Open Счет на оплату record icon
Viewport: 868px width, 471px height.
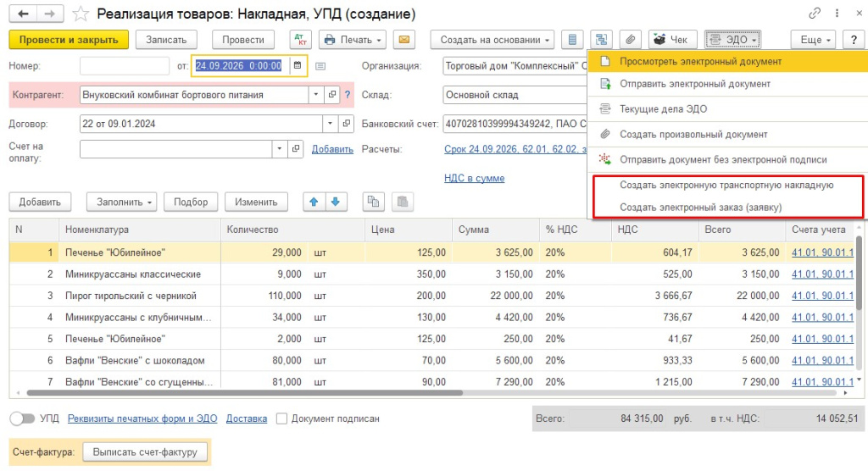pyautogui.click(x=296, y=149)
